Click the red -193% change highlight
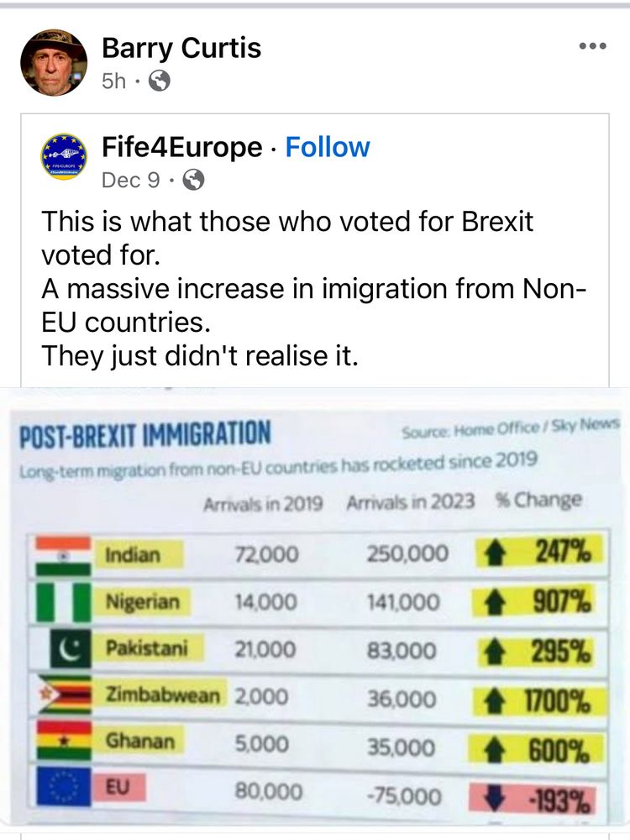Viewport: 630px width, 840px height. click(533, 799)
